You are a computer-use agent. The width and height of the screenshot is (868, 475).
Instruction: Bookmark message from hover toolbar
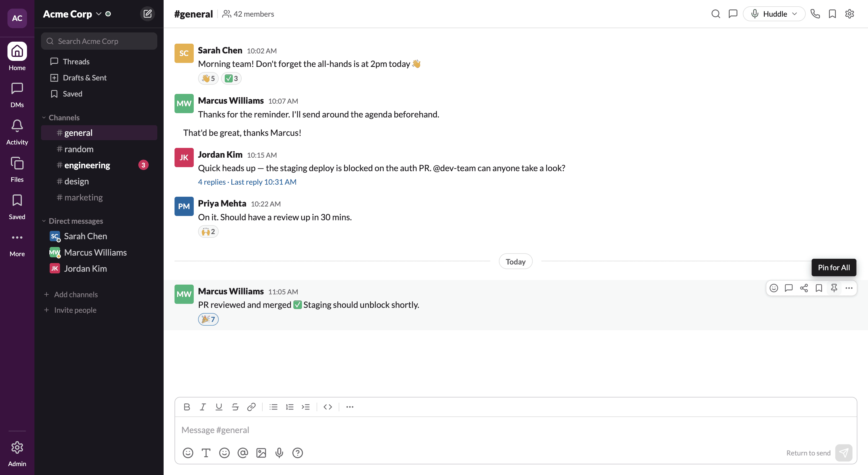point(819,288)
